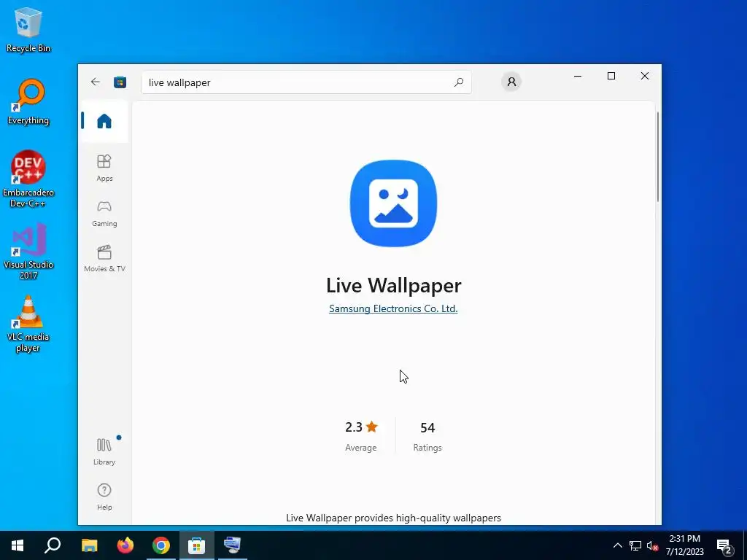Screen dimensions: 747x560
Task: Open the user profile account icon
Action: 511,82
